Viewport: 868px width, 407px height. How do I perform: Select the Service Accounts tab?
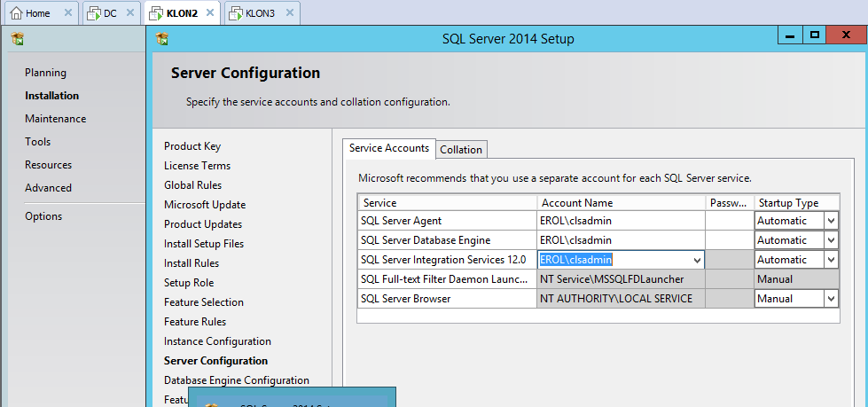388,148
